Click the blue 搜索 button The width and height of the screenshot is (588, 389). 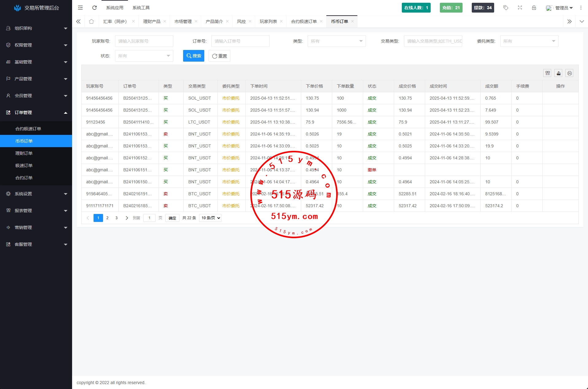(194, 56)
